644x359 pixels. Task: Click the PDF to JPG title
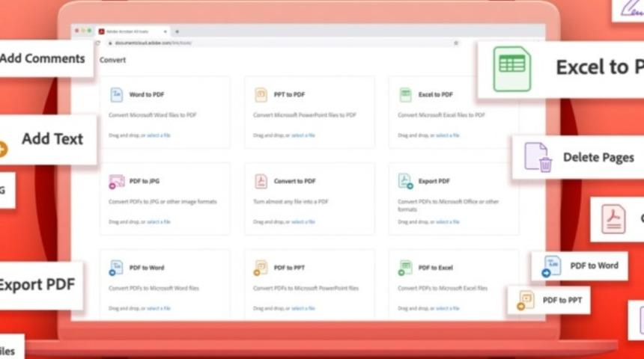pyautogui.click(x=145, y=181)
